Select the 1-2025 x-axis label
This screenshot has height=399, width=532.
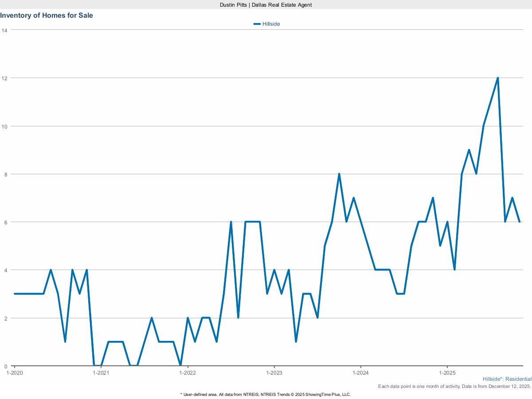(x=447, y=373)
